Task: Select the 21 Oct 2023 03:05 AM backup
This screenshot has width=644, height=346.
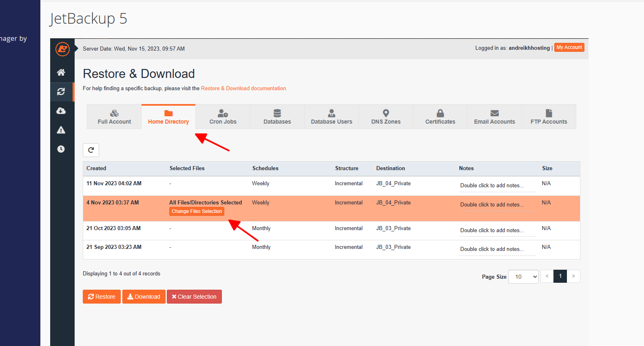Action: [331, 231]
